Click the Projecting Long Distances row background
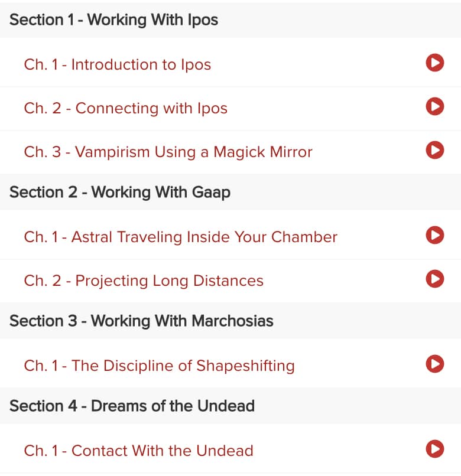Screen dimensions: 461x476 (x=230, y=281)
